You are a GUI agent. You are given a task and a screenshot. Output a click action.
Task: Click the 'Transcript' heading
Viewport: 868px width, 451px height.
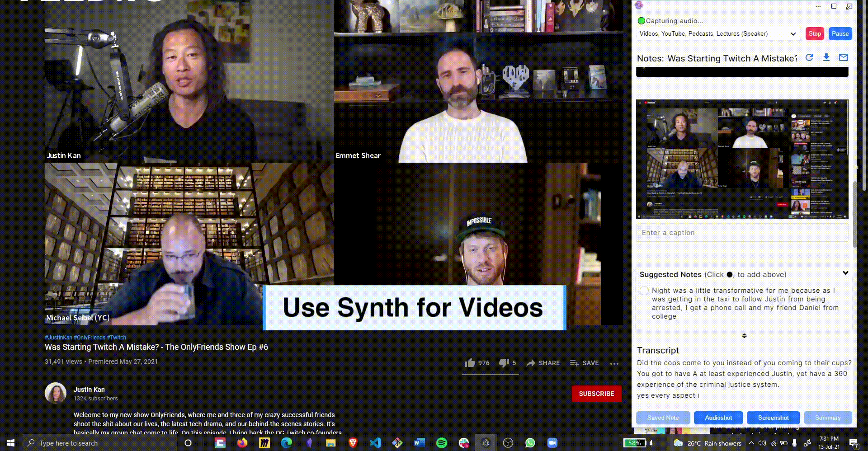(x=658, y=350)
